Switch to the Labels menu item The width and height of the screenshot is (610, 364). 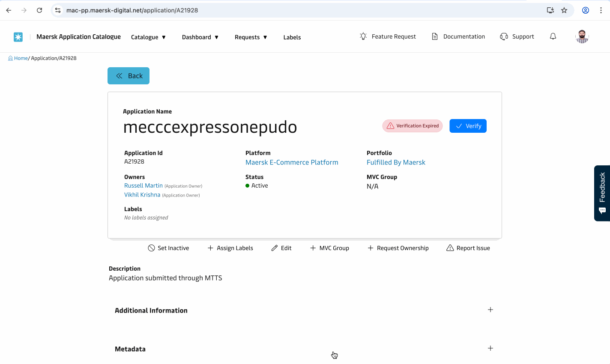pyautogui.click(x=292, y=37)
